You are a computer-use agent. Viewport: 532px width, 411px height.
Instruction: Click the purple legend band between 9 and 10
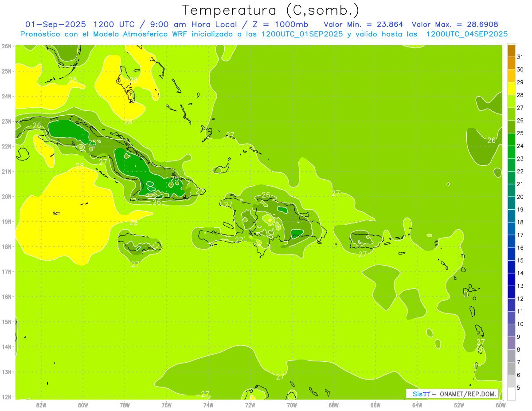511,330
